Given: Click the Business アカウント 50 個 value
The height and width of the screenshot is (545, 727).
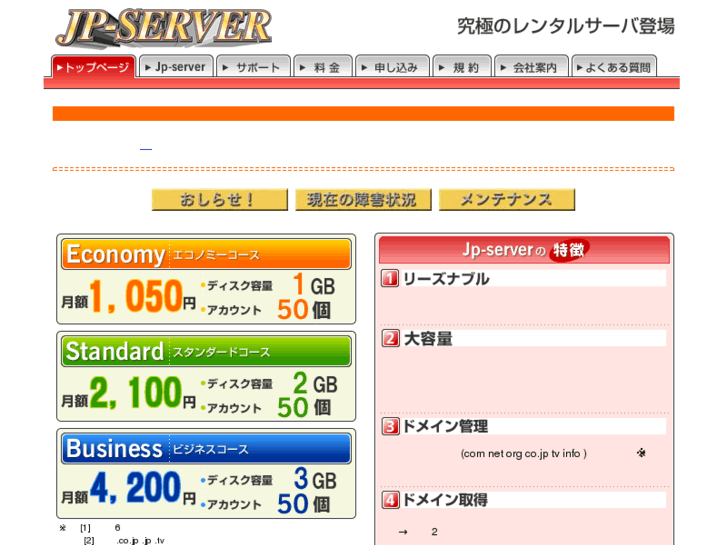Looking at the screenshot, I should (x=304, y=504).
